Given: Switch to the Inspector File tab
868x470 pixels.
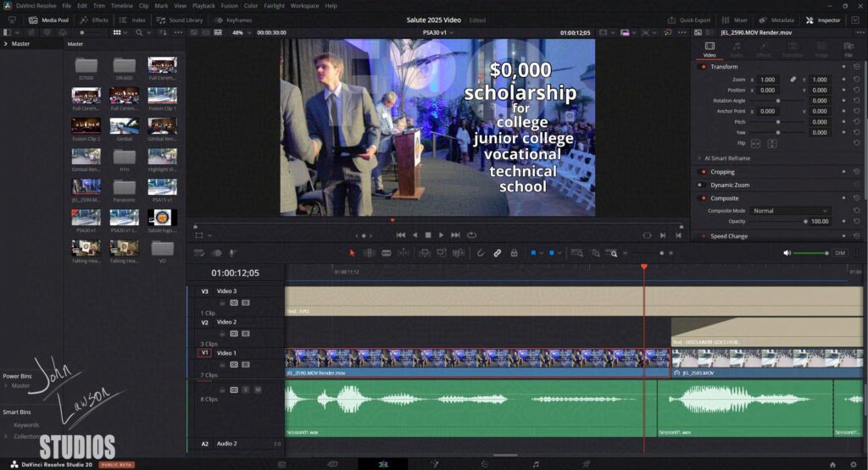Looking at the screenshot, I should pos(848,49).
